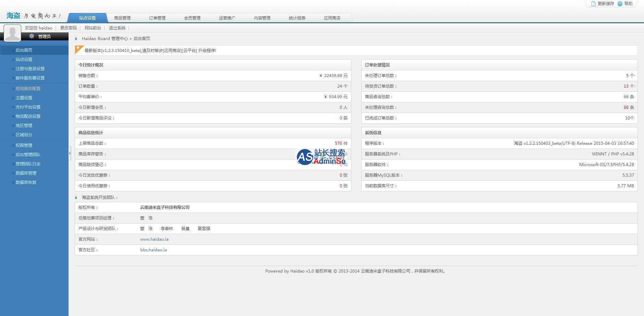Open 管理团队日志 in the sidebar

[28, 164]
